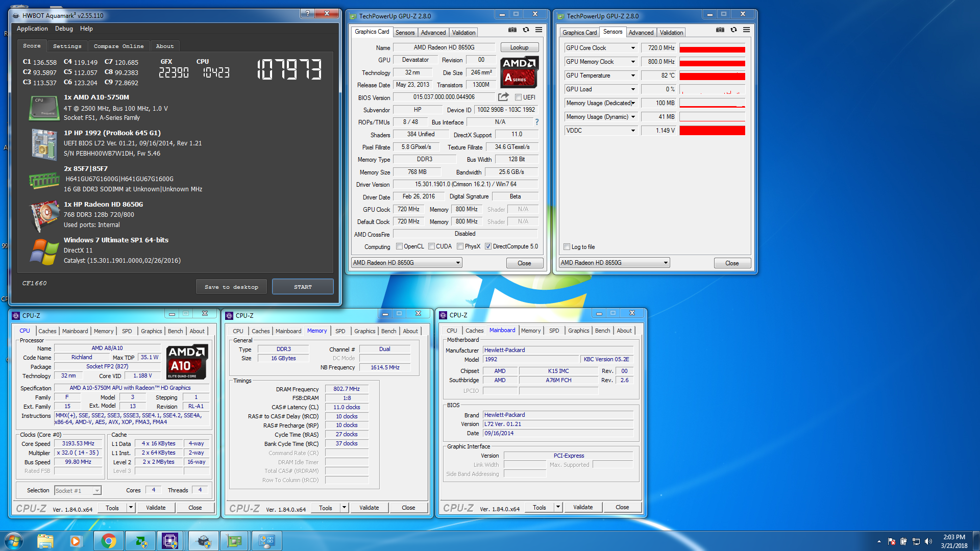Screen dimensions: 980x551
Task: Click refresh icon in GPU-Z Sensors window
Action: 733,30
